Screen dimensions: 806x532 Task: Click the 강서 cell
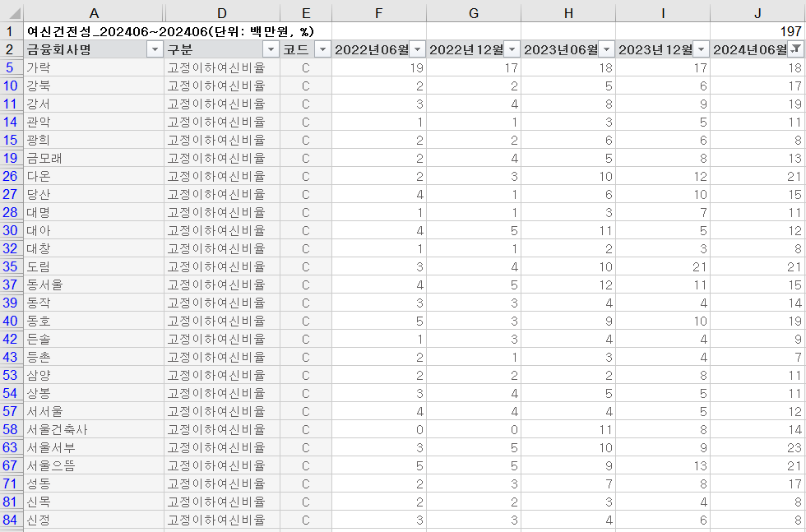(x=94, y=104)
